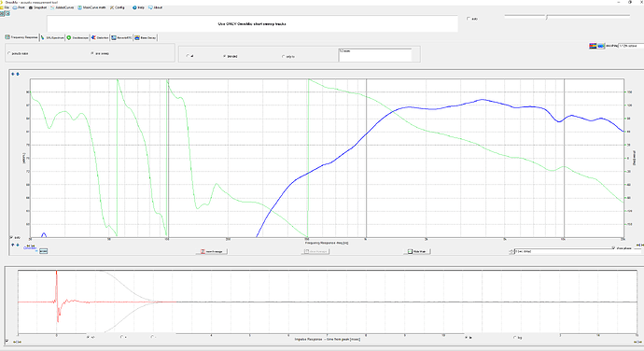
Task: Click the Help question icon
Action: [134, 7]
